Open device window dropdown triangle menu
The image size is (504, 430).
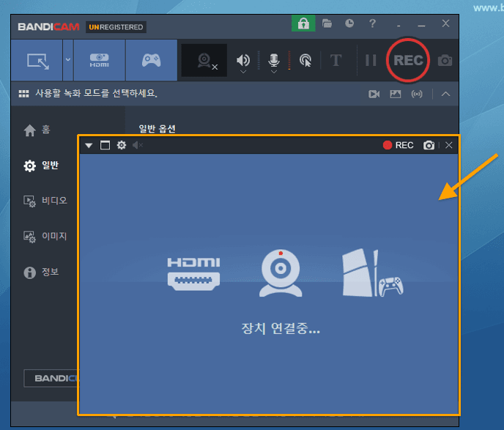(x=89, y=146)
